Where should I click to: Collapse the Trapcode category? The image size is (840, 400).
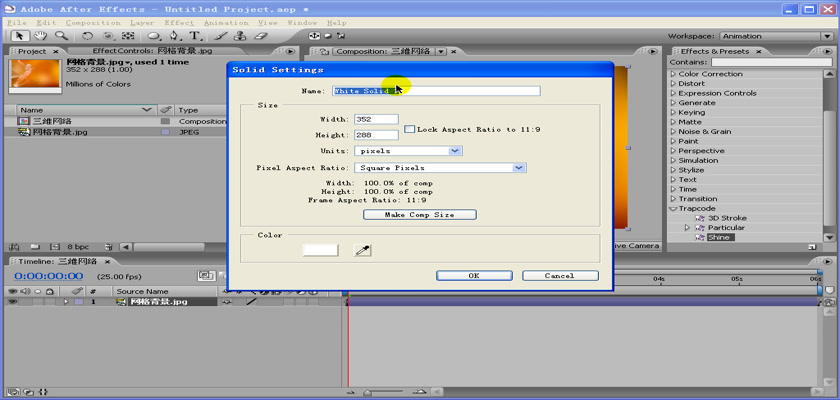pos(673,208)
